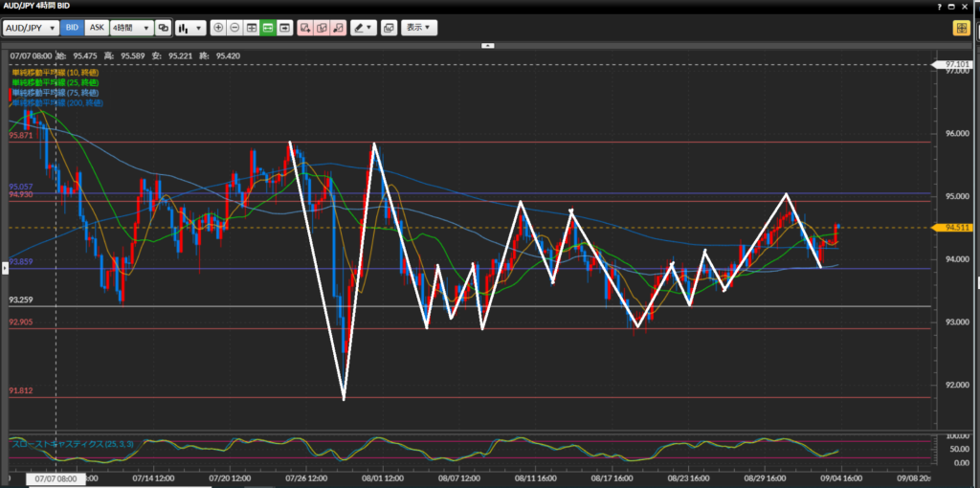The width and height of the screenshot is (980, 488).
Task: Open the 表示 display menu
Action: pyautogui.click(x=418, y=28)
